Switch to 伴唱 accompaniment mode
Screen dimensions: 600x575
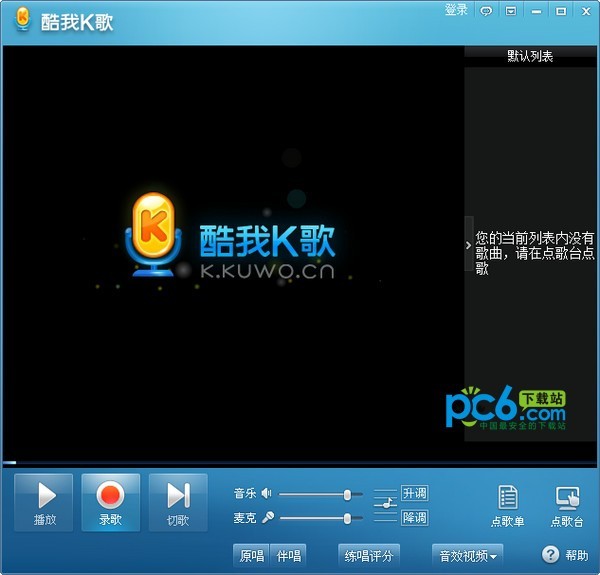click(x=289, y=555)
